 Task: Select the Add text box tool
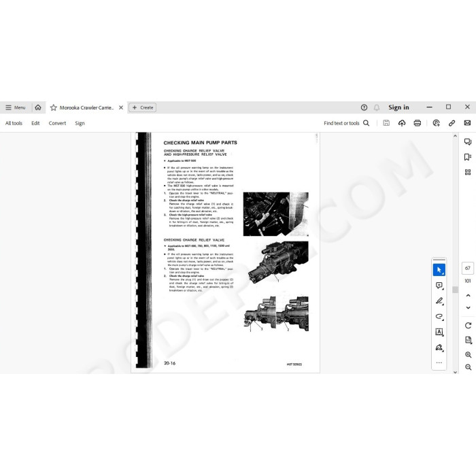click(439, 332)
